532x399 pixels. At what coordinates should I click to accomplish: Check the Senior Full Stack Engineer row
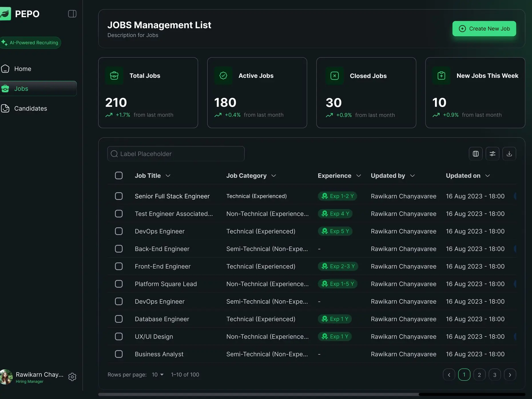119,196
